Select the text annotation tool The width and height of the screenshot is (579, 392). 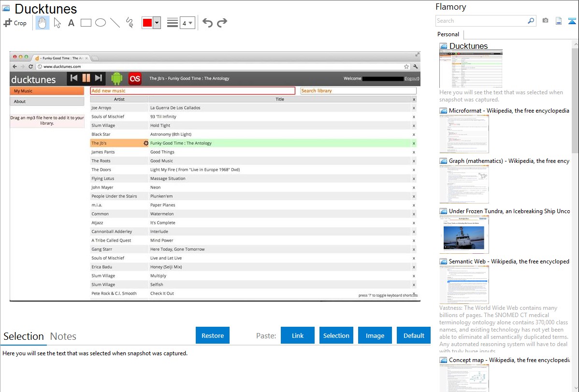point(71,23)
